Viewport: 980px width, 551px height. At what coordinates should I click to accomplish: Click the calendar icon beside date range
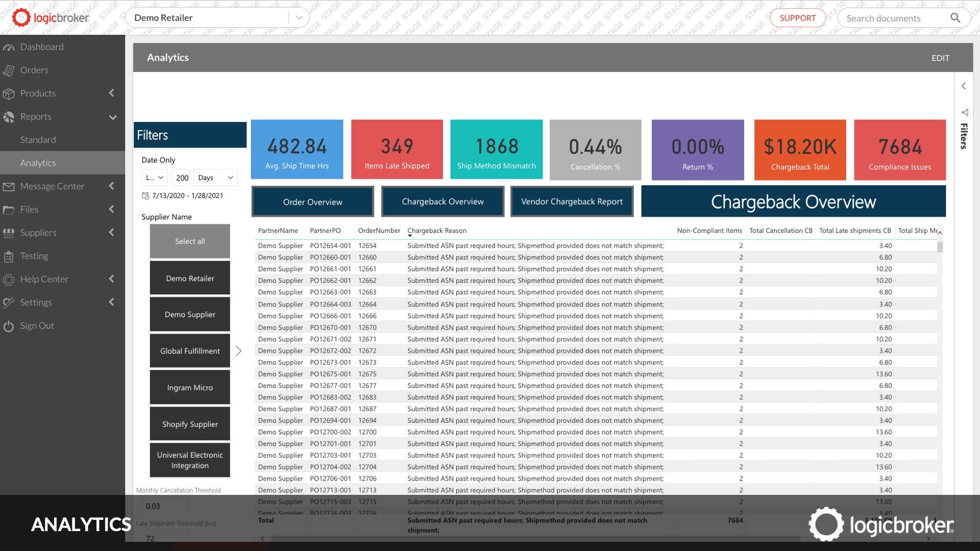[x=145, y=196]
